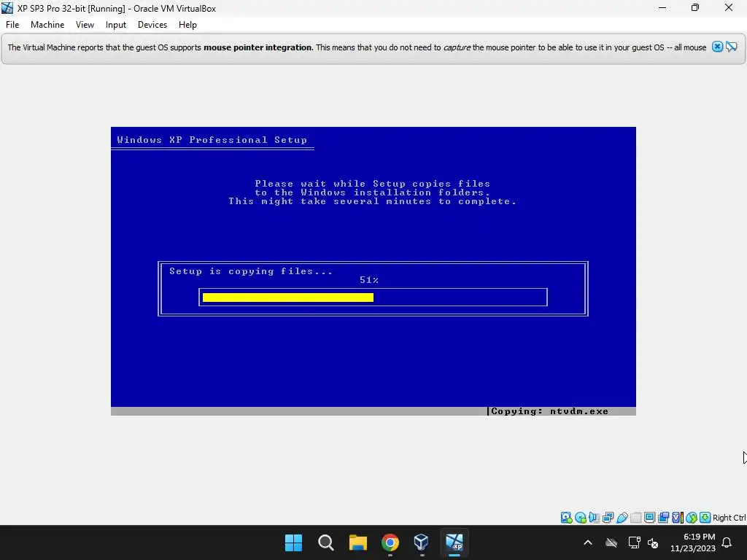
Task: Click the 'Please wait while Setup copies files' line
Action: [x=373, y=183]
